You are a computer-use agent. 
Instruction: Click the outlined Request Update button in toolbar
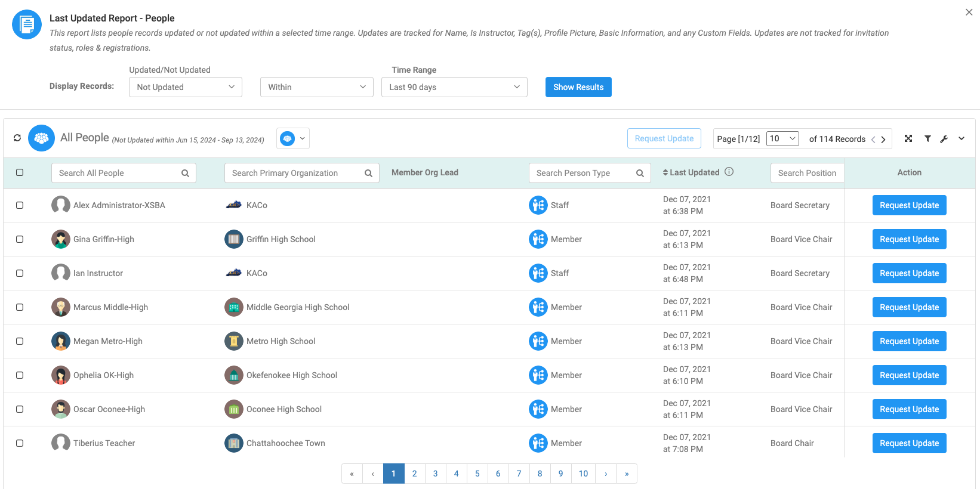coord(664,138)
